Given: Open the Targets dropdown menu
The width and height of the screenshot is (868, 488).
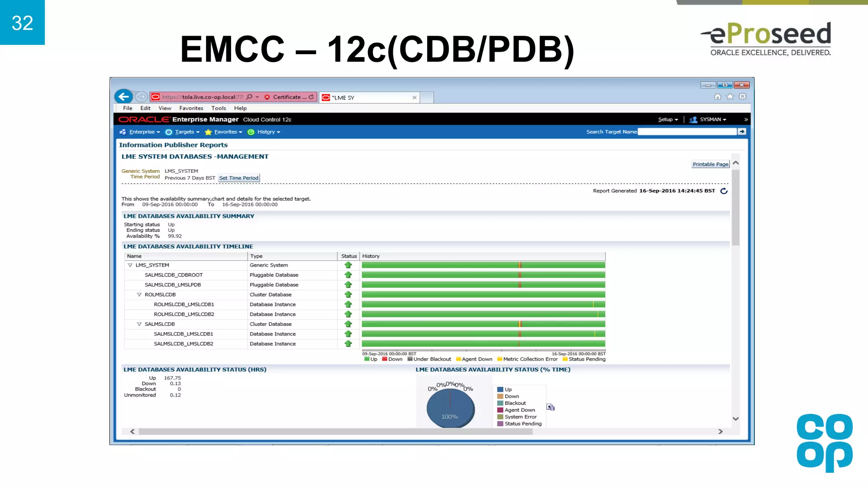Looking at the screenshot, I should [x=182, y=132].
